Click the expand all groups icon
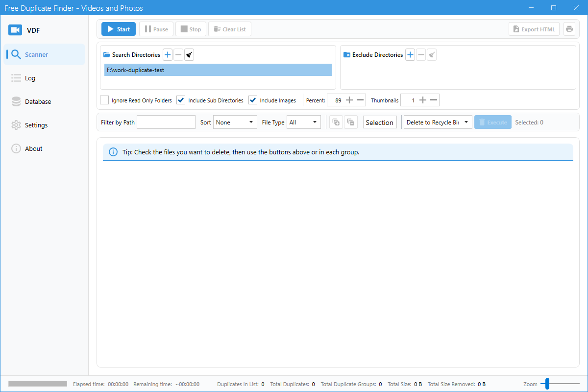The height and width of the screenshot is (392, 588). pyautogui.click(x=336, y=122)
